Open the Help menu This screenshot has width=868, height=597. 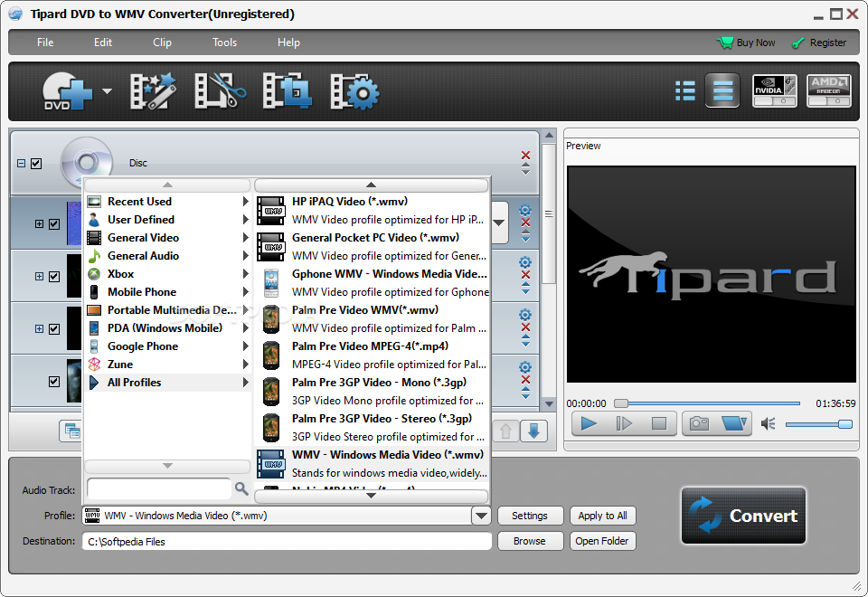tap(288, 43)
